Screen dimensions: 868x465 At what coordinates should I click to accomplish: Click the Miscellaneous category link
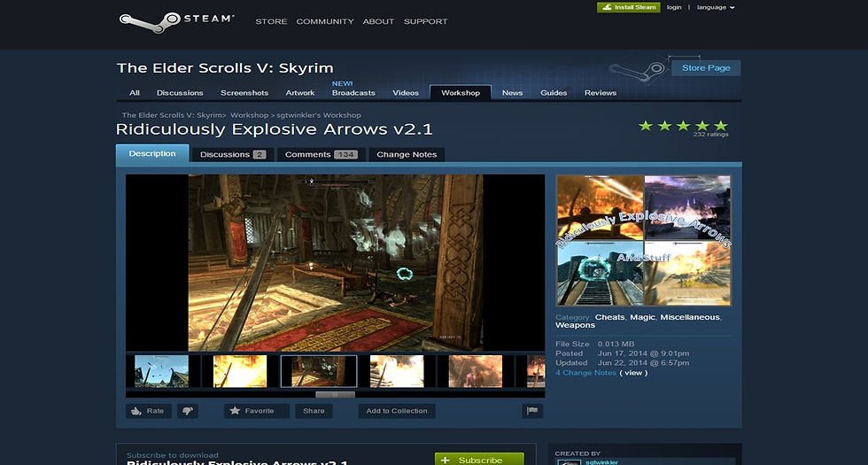(690, 317)
